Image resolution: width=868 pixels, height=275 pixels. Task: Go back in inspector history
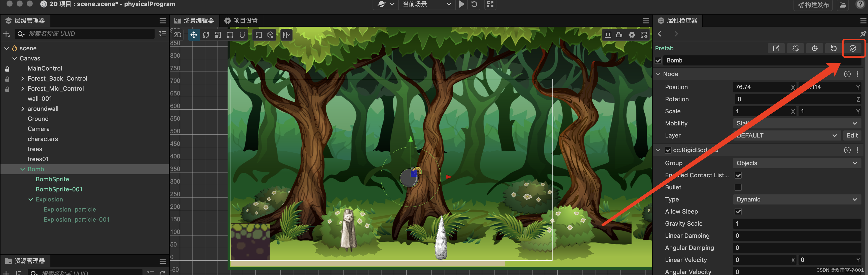pyautogui.click(x=659, y=34)
